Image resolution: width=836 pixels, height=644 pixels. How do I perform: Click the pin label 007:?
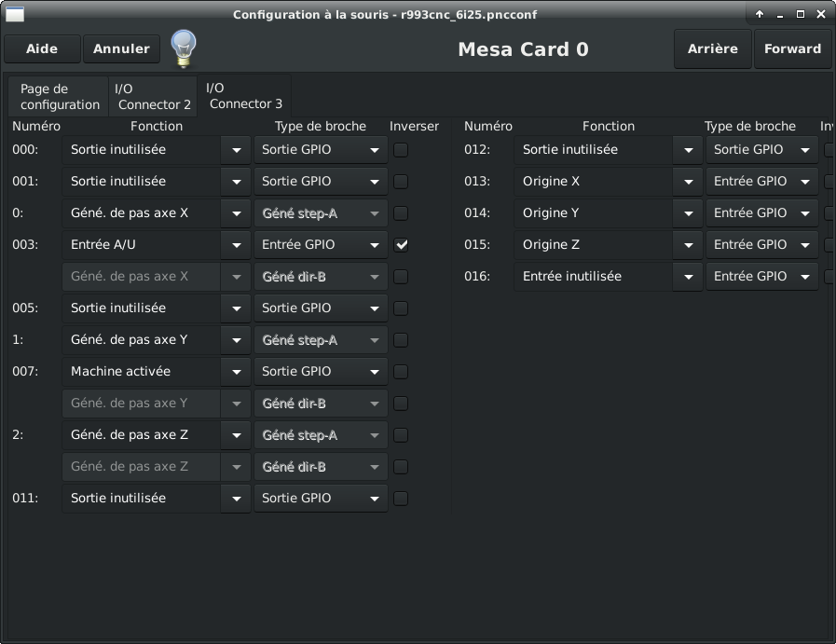pos(25,372)
